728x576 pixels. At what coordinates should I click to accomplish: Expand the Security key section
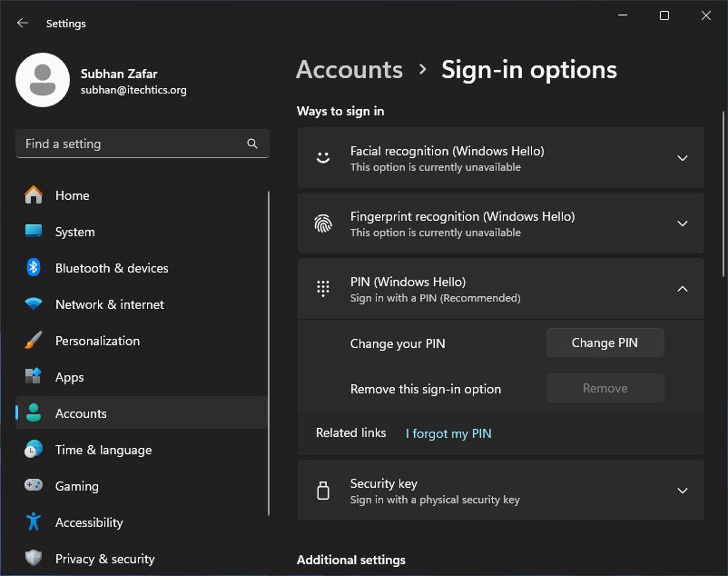(500, 491)
